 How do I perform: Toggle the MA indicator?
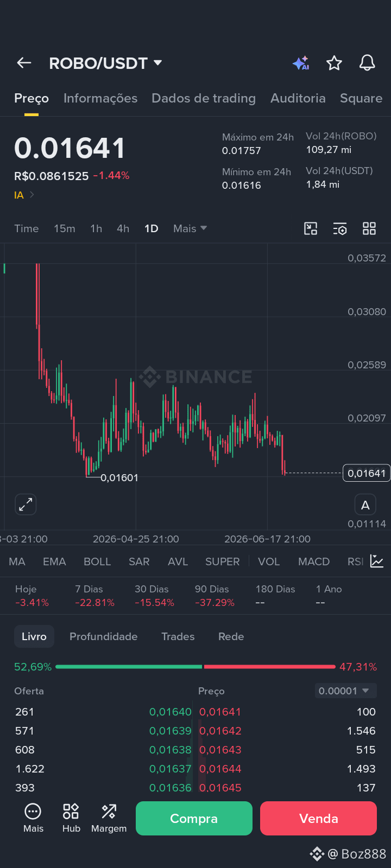click(x=17, y=561)
